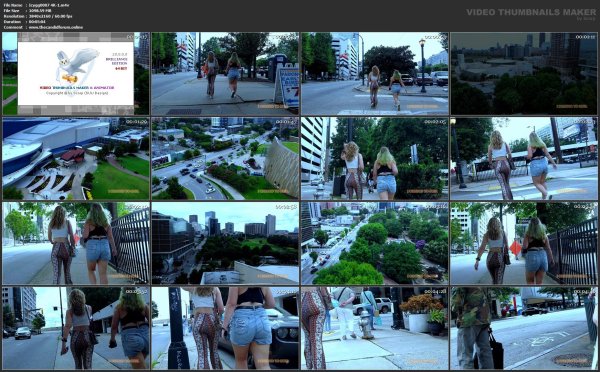Click the File Name line in header
The width and height of the screenshot is (600, 372).
point(36,5)
